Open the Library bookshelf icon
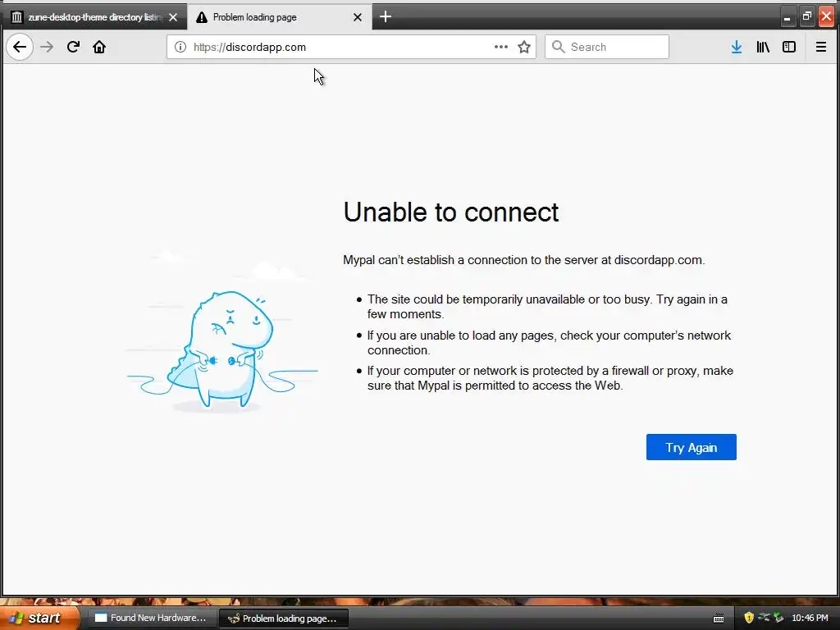 point(763,47)
